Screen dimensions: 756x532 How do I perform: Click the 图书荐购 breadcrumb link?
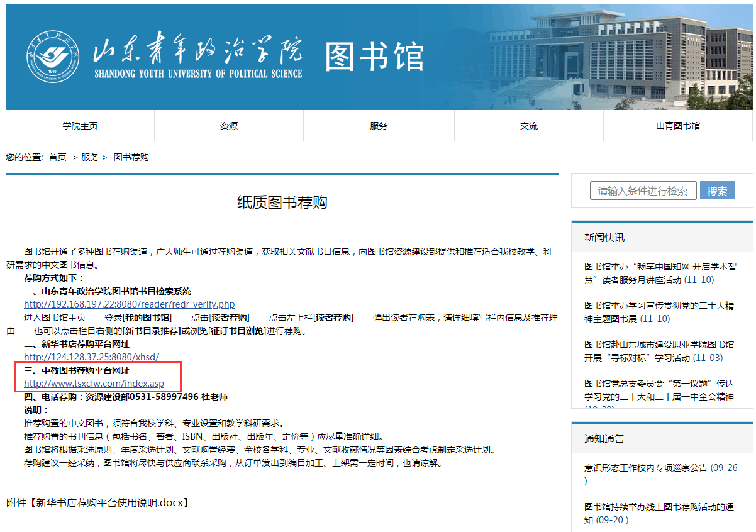click(x=131, y=157)
